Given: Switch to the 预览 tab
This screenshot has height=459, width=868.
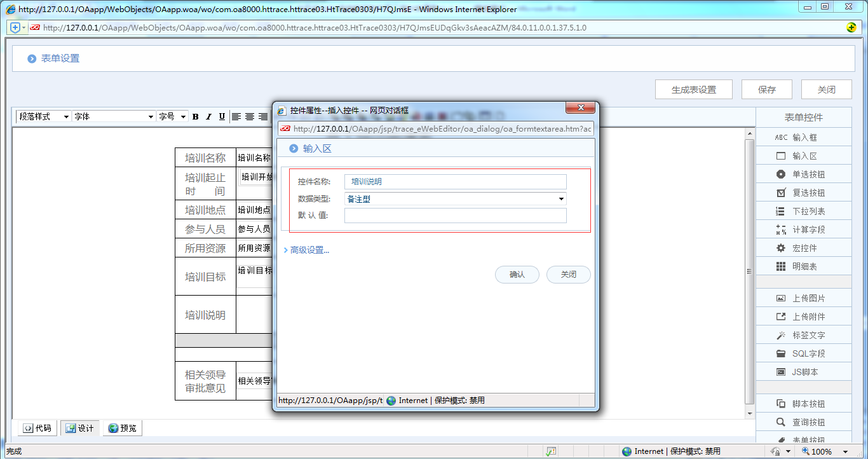Looking at the screenshot, I should click(122, 428).
